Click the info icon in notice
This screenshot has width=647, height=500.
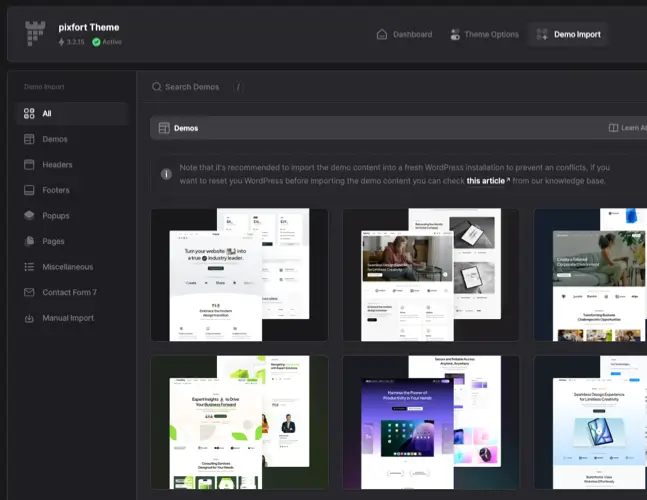(x=166, y=174)
